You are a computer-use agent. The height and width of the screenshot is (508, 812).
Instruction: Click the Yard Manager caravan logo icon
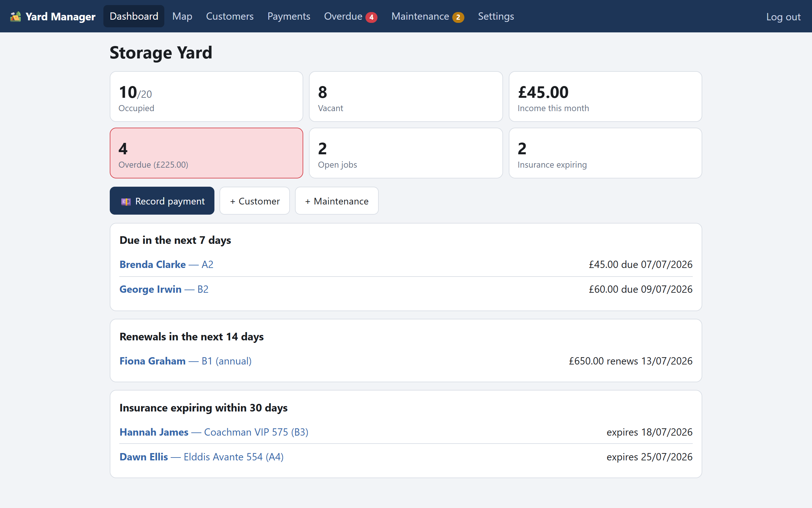tap(16, 17)
